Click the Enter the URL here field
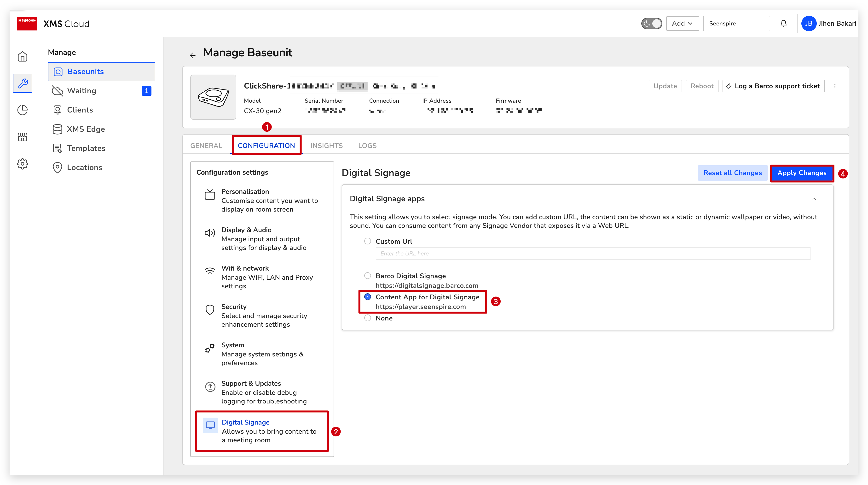868x485 pixels. pyautogui.click(x=593, y=254)
